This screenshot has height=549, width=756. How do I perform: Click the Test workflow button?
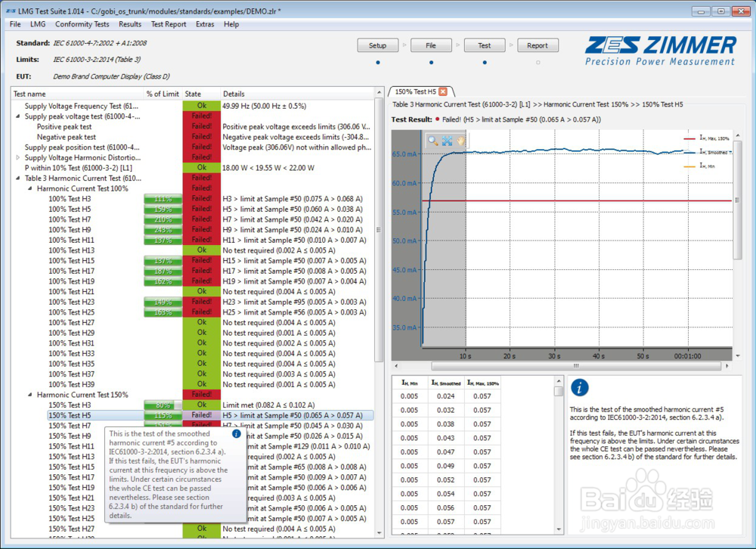tap(485, 45)
